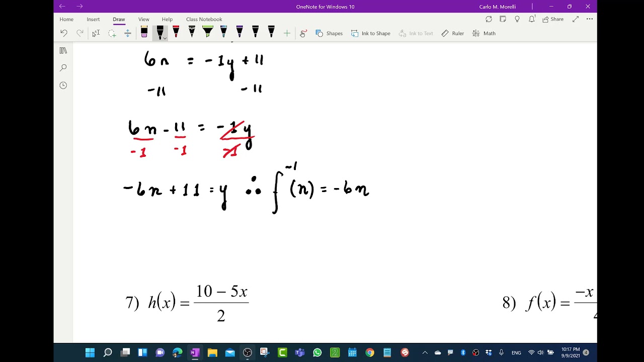The width and height of the screenshot is (644, 362).
Task: Launch Microsoft Edge from taskbar
Action: coord(178,352)
